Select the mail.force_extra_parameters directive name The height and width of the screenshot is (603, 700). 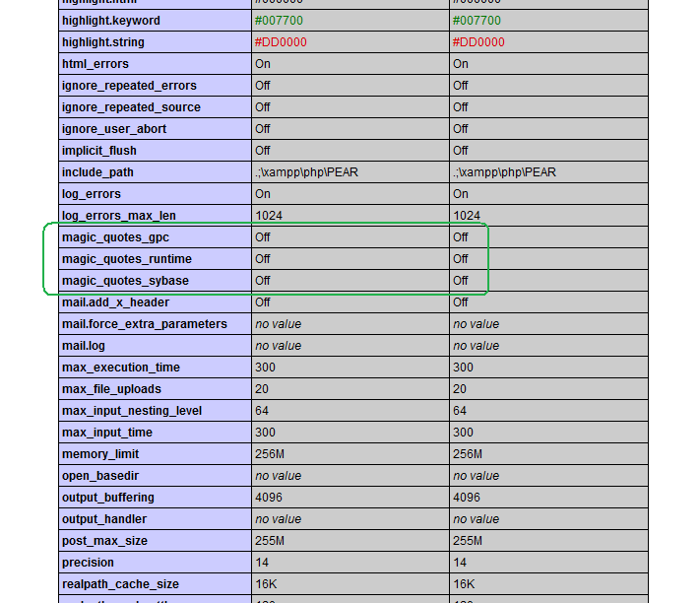pyautogui.click(x=145, y=324)
